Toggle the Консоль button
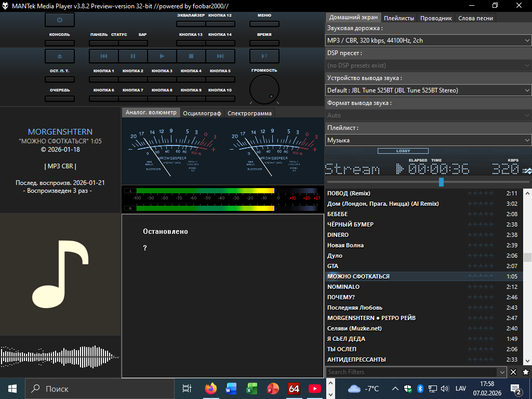 [59, 43]
